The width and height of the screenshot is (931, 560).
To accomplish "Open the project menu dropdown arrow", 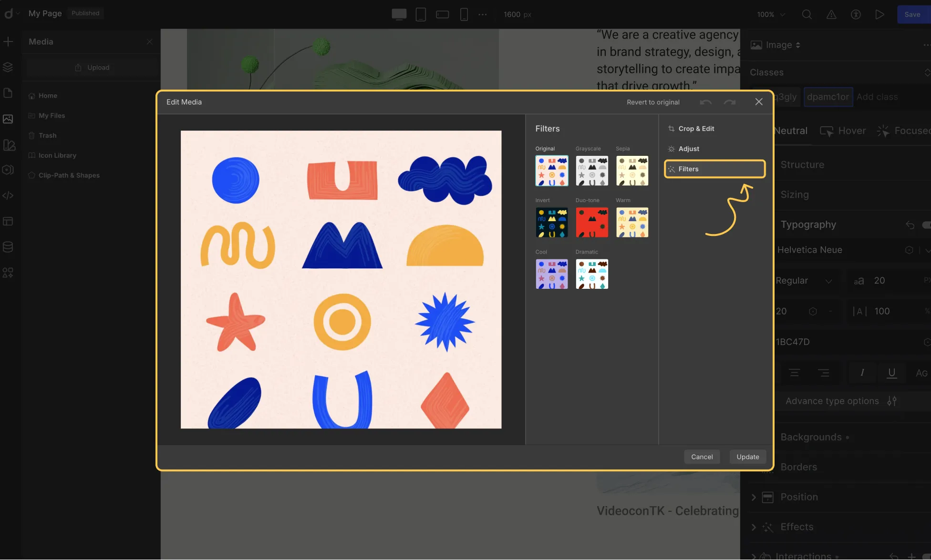I will (18, 13).
